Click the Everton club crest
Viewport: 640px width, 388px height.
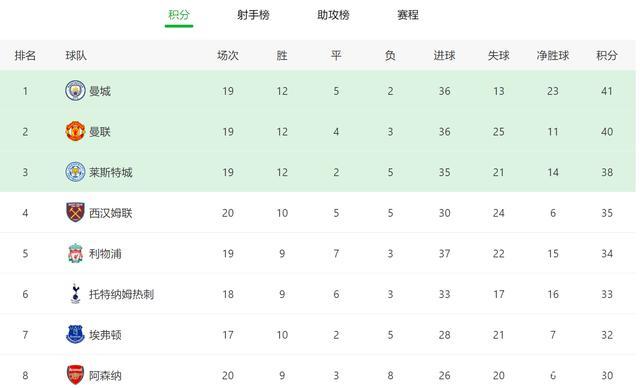pyautogui.click(x=76, y=335)
